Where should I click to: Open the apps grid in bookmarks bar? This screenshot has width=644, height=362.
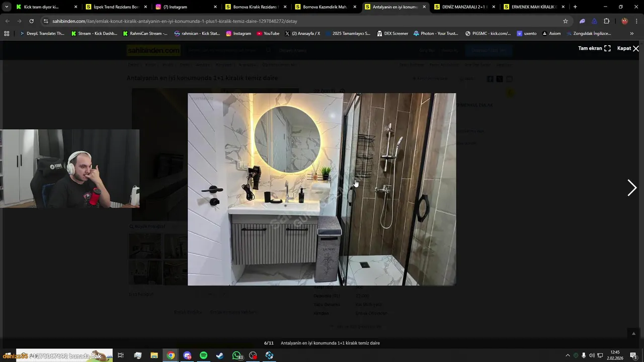coord(7,33)
